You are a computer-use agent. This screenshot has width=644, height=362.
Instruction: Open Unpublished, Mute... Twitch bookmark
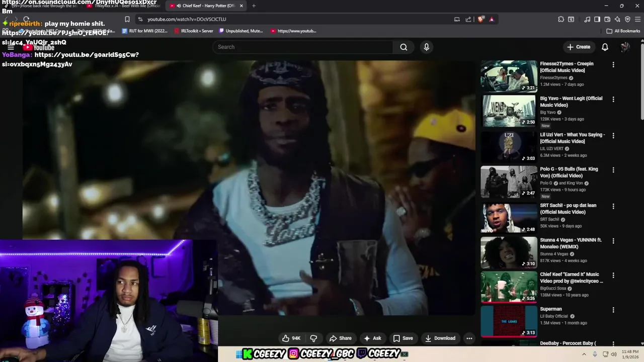(x=241, y=31)
